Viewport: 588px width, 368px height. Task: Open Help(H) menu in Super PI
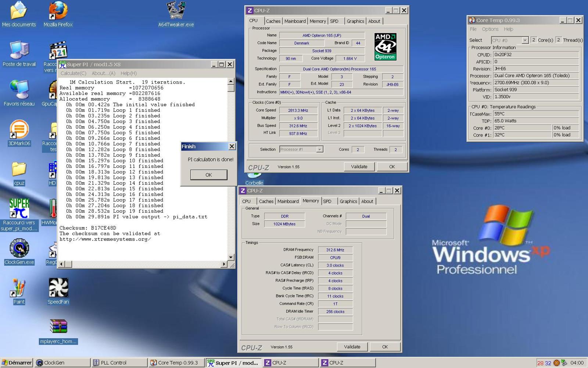pos(129,73)
